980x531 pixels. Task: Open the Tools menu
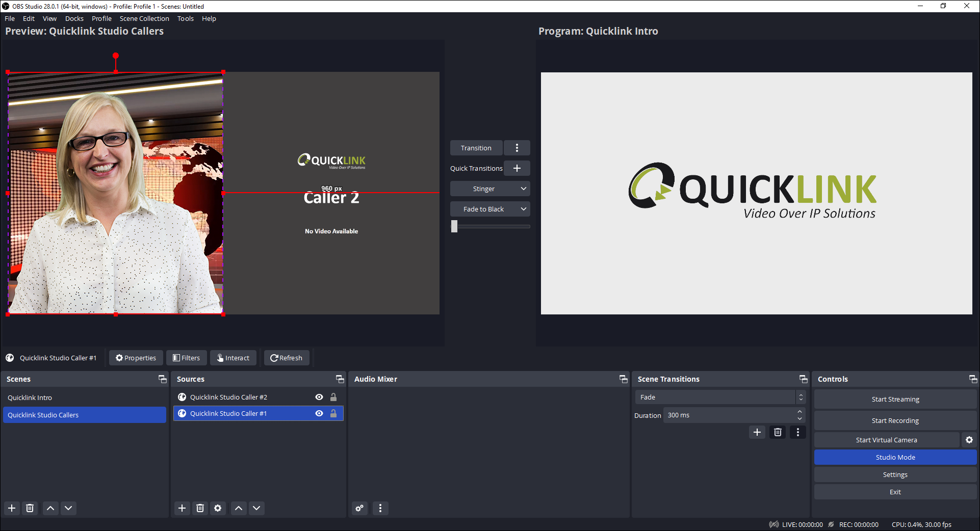186,18
